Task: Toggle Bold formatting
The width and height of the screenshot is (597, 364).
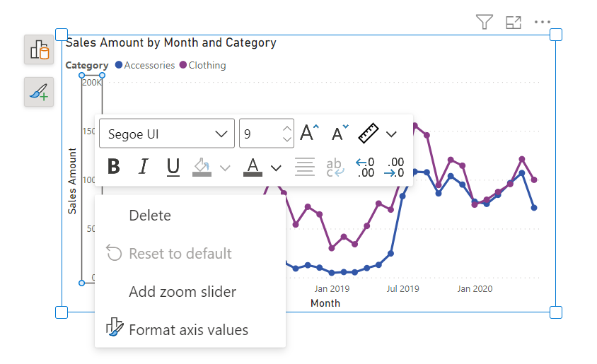Action: 113,167
